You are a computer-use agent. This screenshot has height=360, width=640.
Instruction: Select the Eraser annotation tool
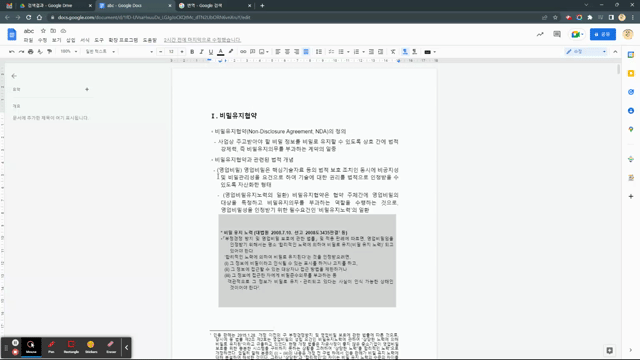pyautogui.click(x=111, y=347)
